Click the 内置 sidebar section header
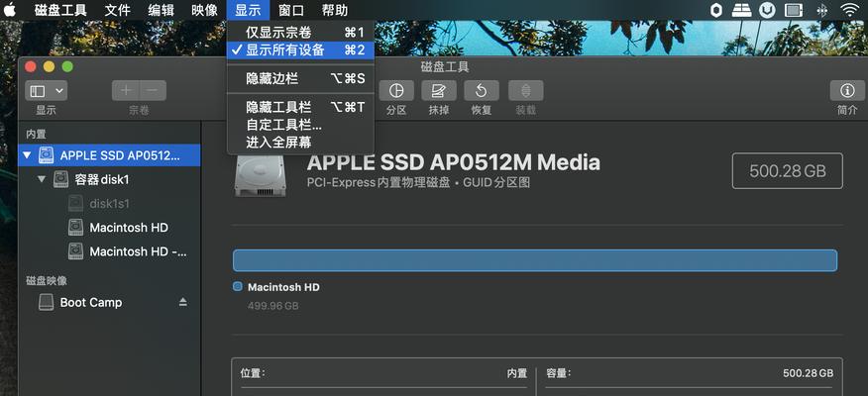Viewport: 868px width, 396px height. pos(36,134)
